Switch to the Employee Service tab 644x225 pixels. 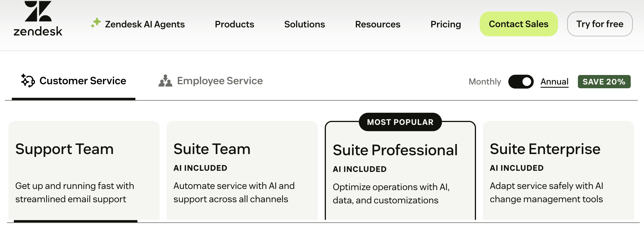click(x=220, y=81)
